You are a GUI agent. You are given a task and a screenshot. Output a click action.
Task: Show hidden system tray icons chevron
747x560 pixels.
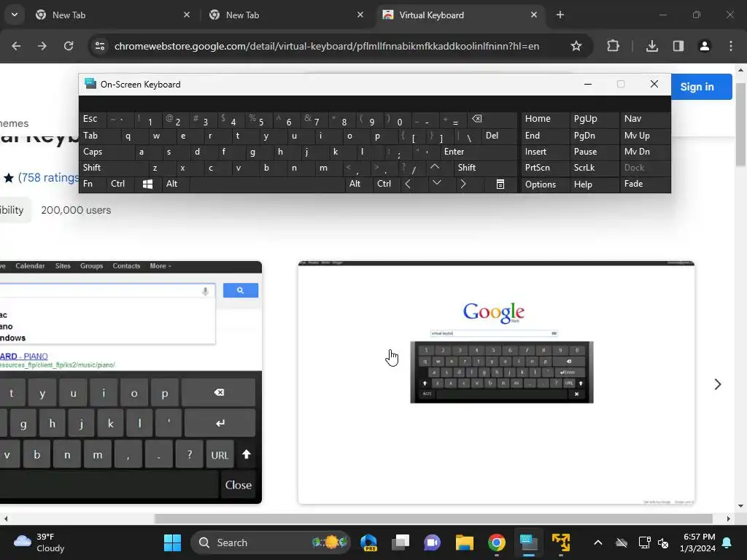[598, 542]
